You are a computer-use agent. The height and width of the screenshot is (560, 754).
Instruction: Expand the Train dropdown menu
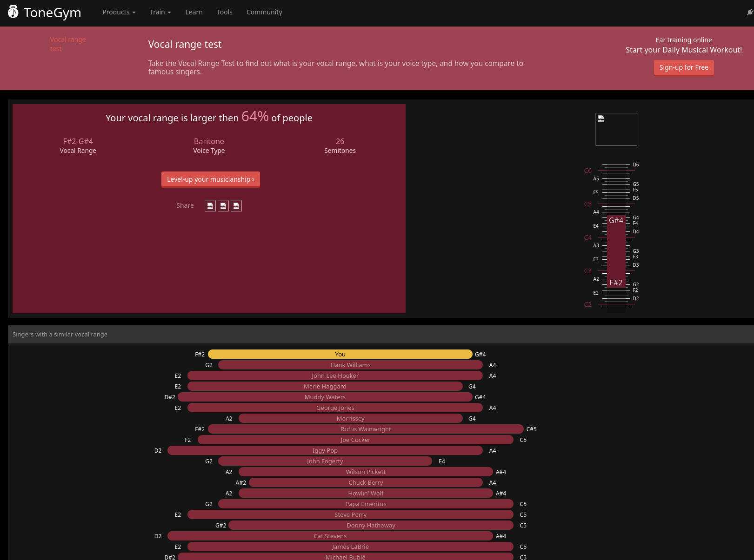point(160,12)
